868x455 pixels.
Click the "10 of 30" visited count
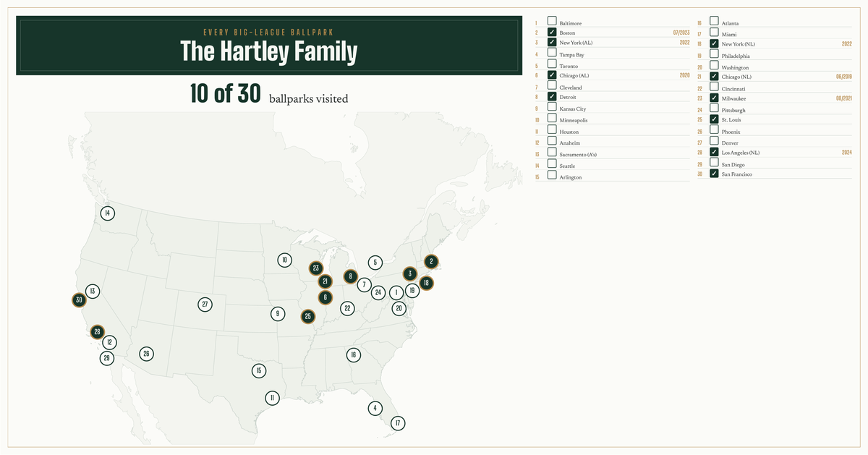225,93
